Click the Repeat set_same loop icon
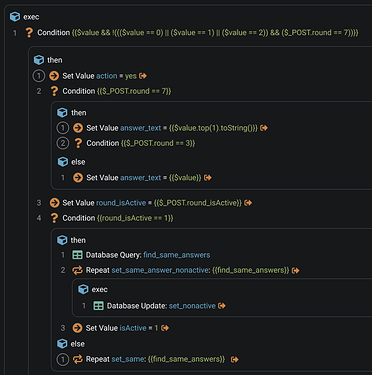 tap(77, 359)
